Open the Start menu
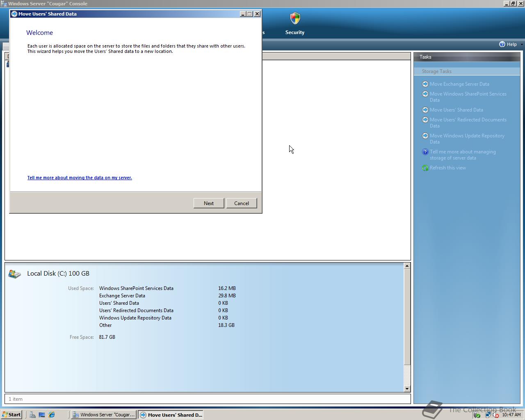The image size is (525, 420). [11, 415]
